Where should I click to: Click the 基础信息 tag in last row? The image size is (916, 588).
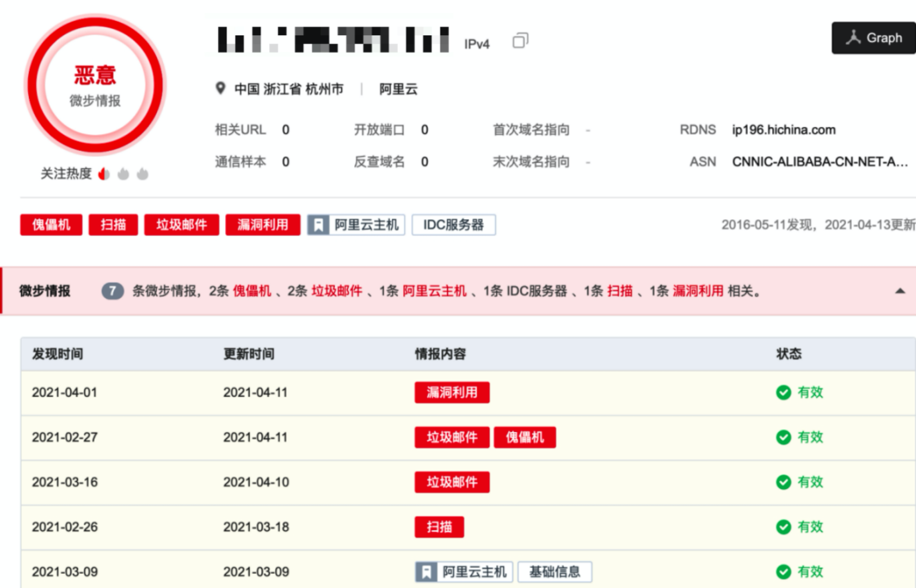(x=554, y=572)
